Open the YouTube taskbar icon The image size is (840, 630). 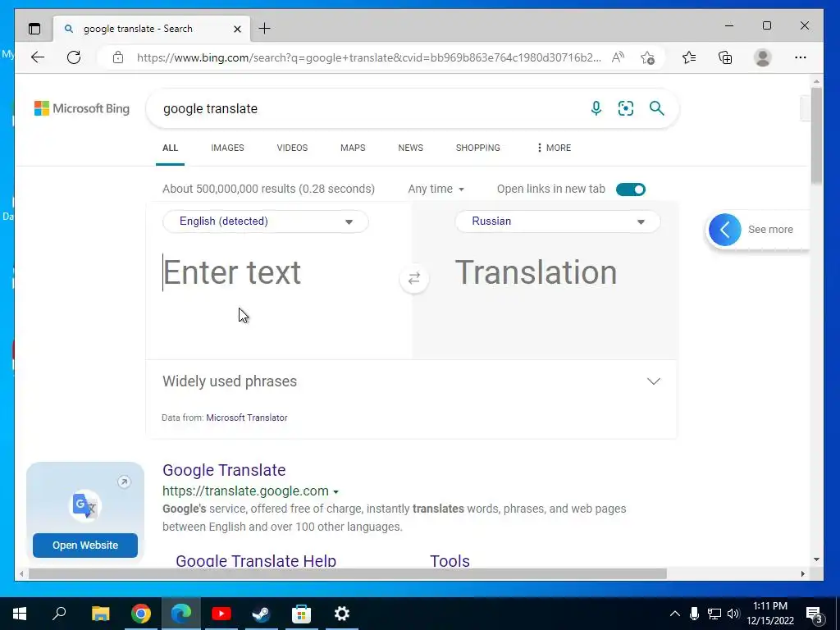(x=221, y=614)
